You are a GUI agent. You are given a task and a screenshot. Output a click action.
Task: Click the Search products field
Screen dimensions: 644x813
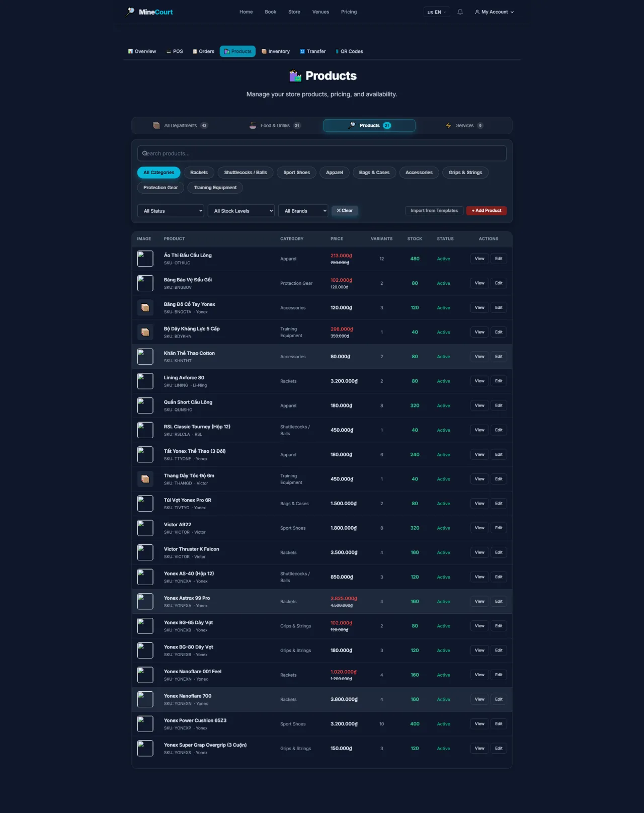coord(322,153)
